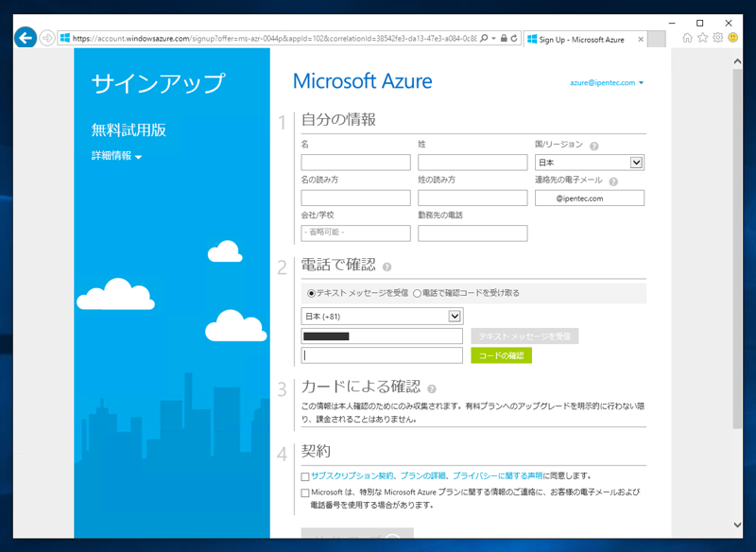Click help icon next to カードによる確認
The width and height of the screenshot is (756, 552).
[432, 389]
